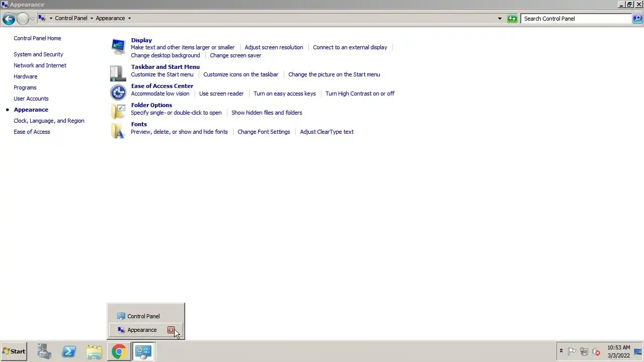This screenshot has width=644, height=362.
Task: Expand the arrow after Control Panel breadcrumb
Action: point(92,18)
